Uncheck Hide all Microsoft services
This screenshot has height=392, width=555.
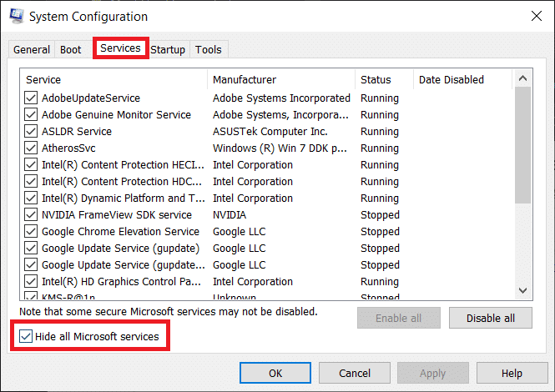26,337
